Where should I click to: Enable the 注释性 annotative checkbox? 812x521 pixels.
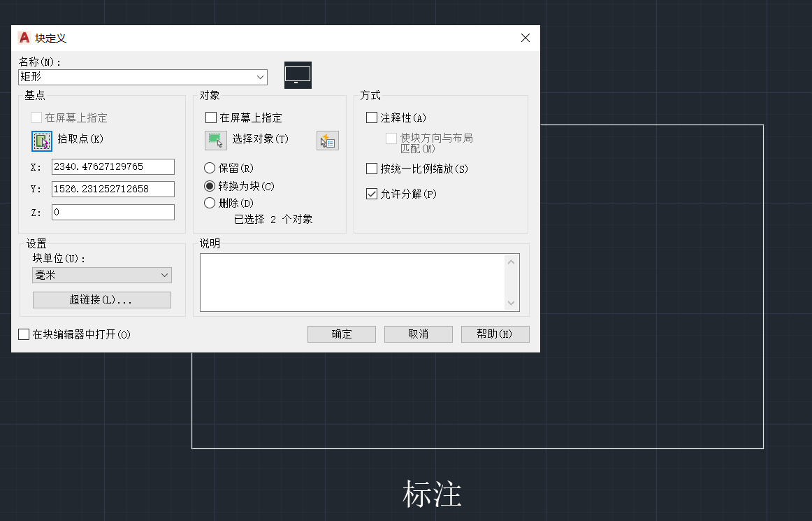pyautogui.click(x=371, y=117)
